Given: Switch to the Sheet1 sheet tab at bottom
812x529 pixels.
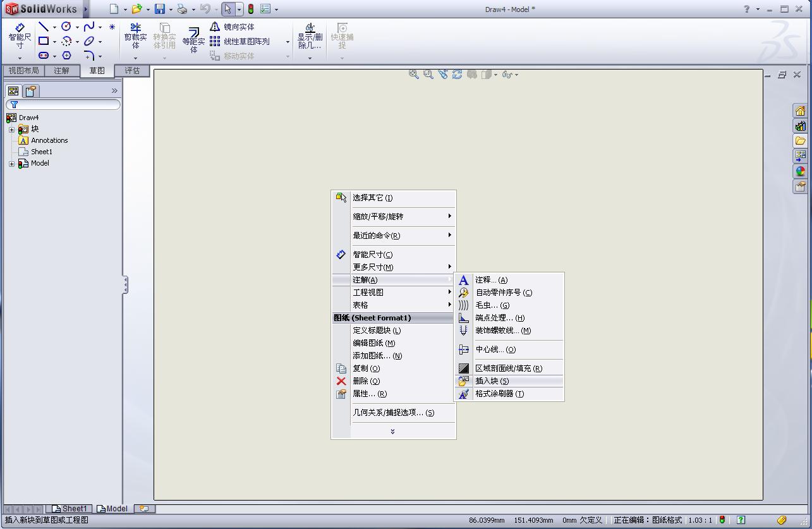Looking at the screenshot, I should click(69, 509).
